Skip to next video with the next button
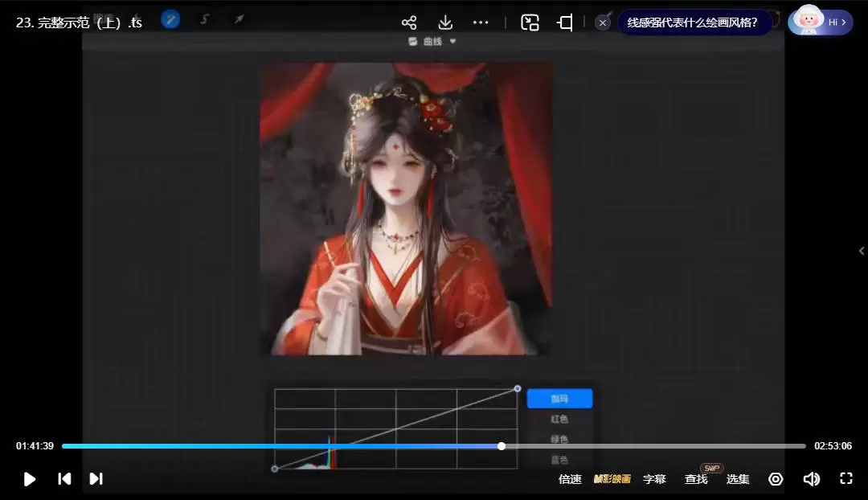The image size is (868, 500). (x=96, y=479)
